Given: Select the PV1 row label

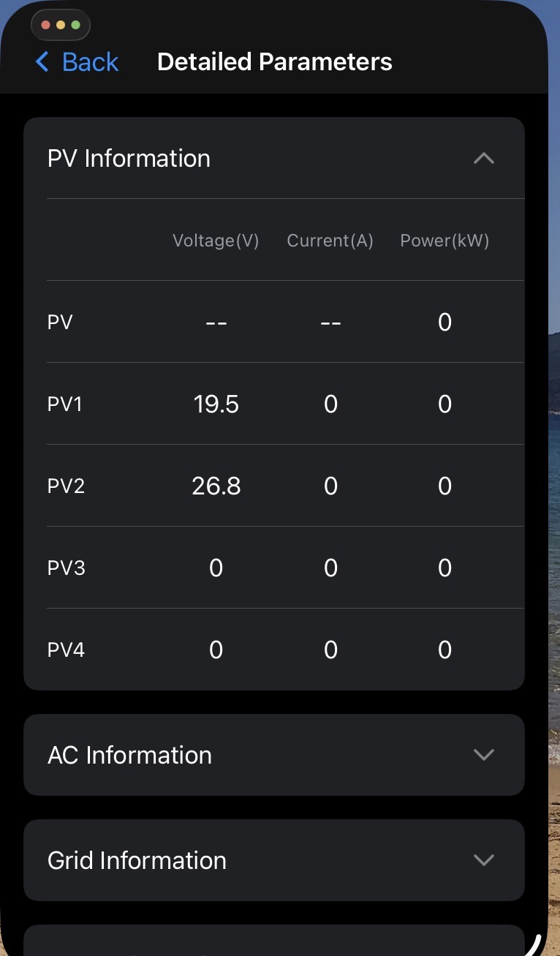Looking at the screenshot, I should (x=64, y=404).
